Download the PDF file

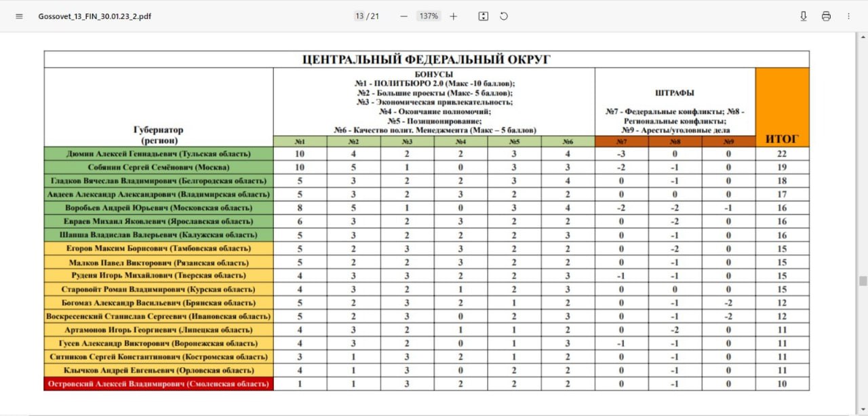point(804,16)
